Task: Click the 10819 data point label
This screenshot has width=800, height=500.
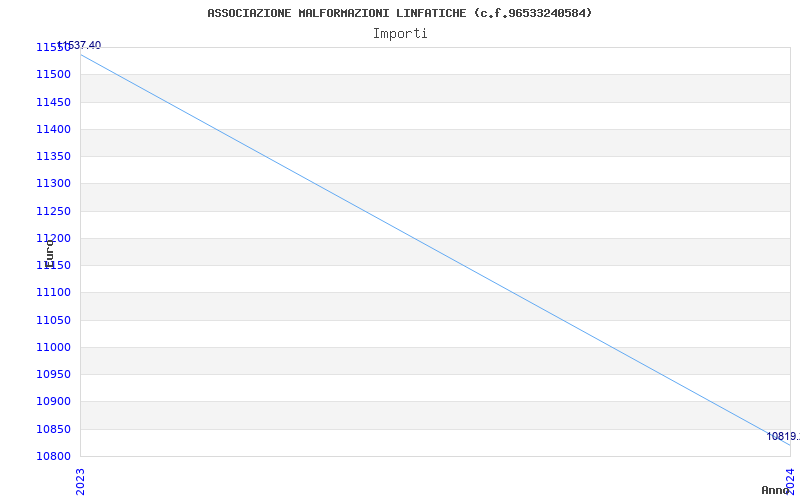Action: tap(783, 436)
